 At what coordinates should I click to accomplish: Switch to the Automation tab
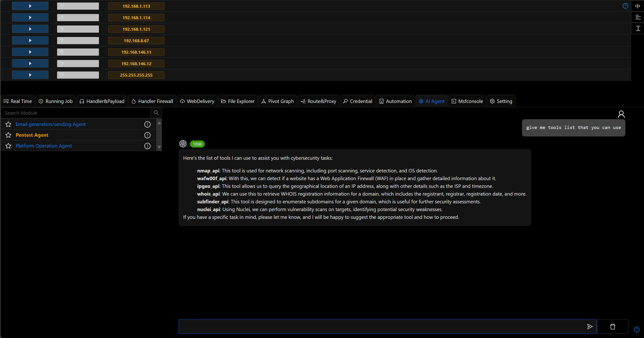point(395,101)
